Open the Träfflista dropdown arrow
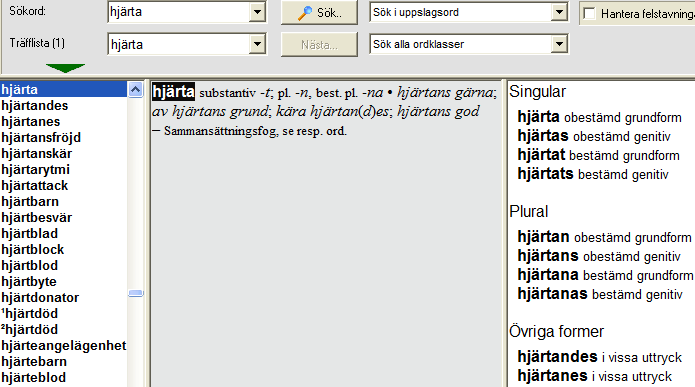695x387 pixels. coord(257,44)
